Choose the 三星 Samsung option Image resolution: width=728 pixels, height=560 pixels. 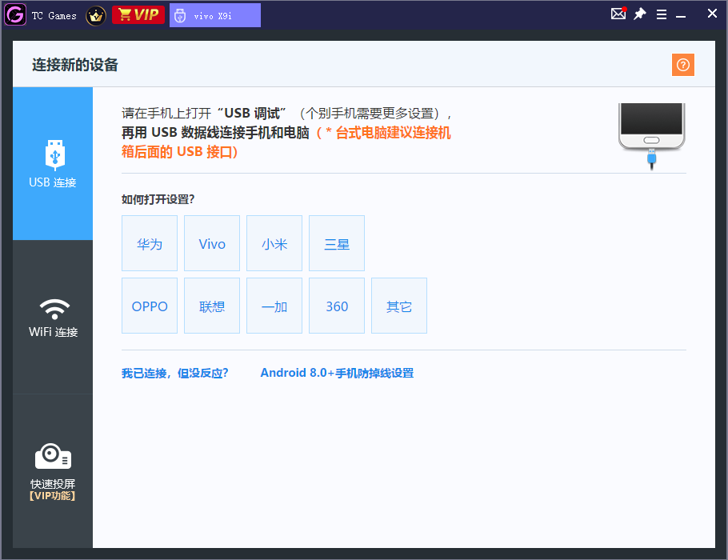coord(337,243)
